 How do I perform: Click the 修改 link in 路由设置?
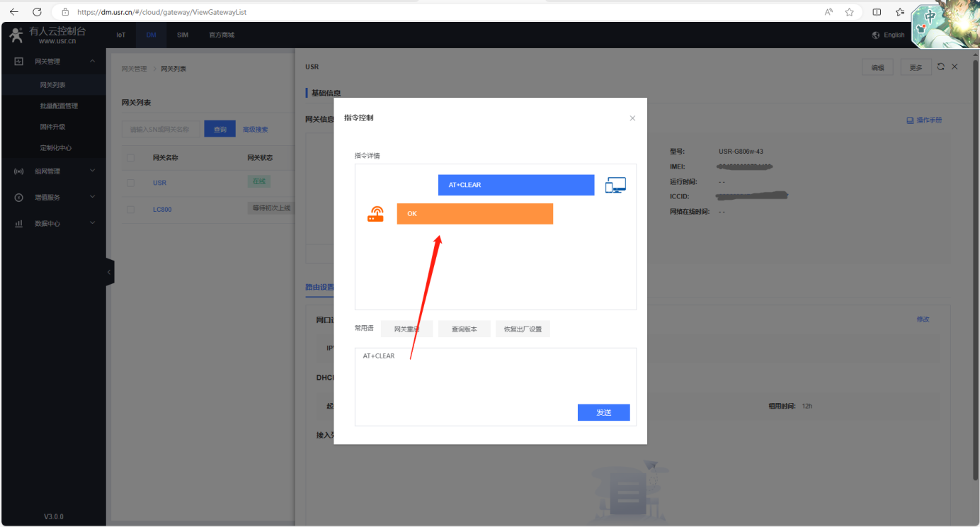click(x=923, y=319)
